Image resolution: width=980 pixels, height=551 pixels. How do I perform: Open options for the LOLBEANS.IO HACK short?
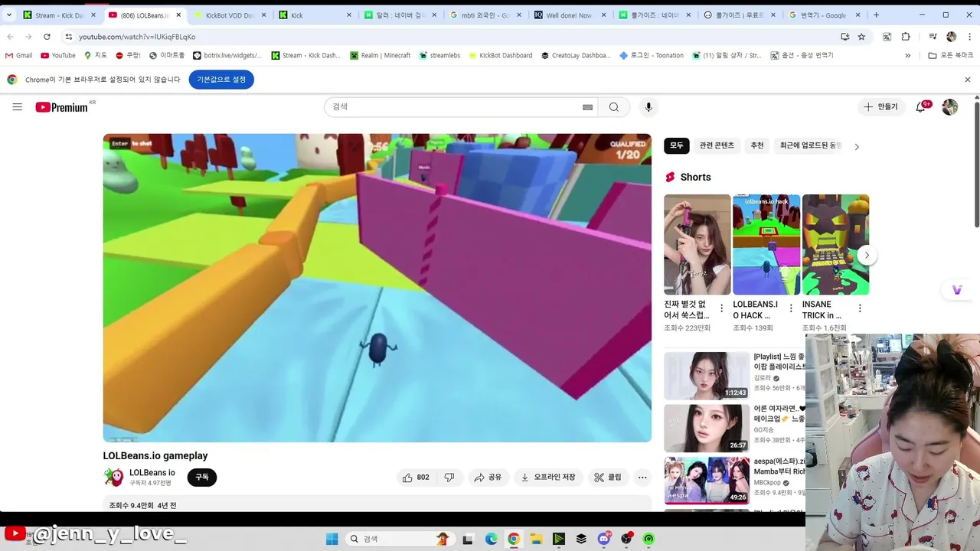point(791,308)
